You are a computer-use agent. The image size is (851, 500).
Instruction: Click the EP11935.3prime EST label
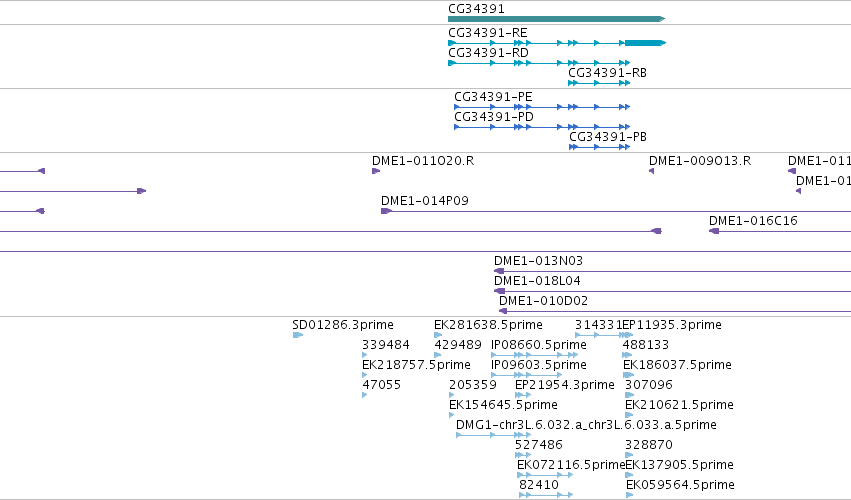pos(671,325)
